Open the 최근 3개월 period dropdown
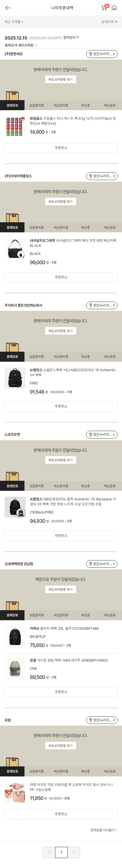This screenshot has width=122, height=868. pyautogui.click(x=14, y=22)
